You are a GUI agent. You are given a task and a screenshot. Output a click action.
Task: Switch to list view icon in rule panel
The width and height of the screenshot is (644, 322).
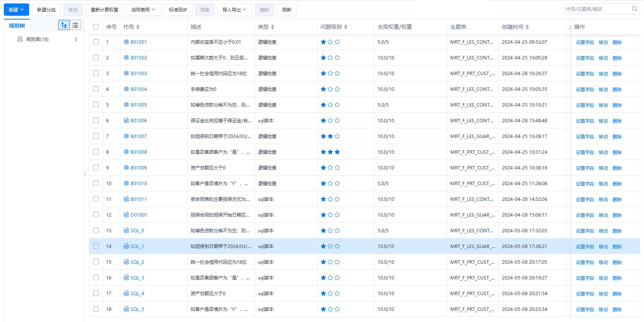click(75, 25)
